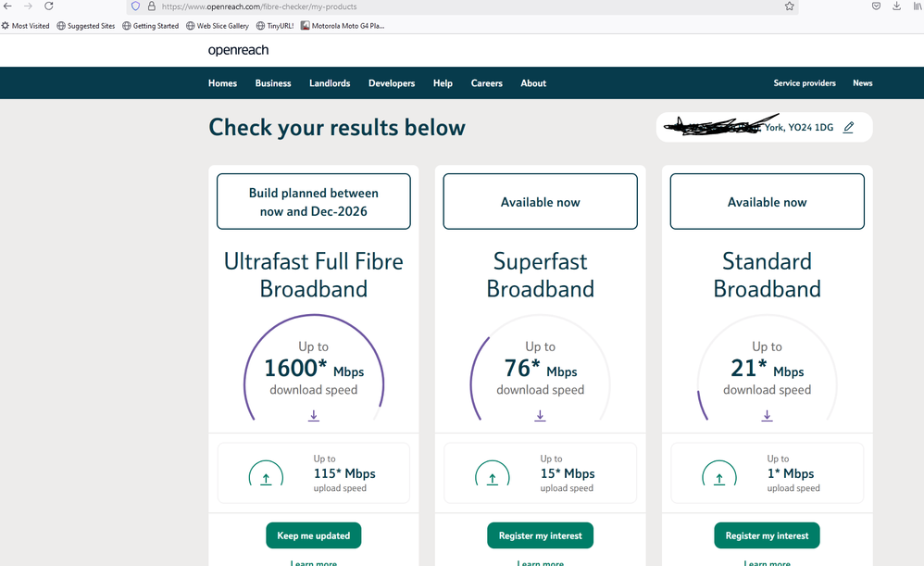Open Learn more under Ultrafast Full Fibre

point(313,561)
